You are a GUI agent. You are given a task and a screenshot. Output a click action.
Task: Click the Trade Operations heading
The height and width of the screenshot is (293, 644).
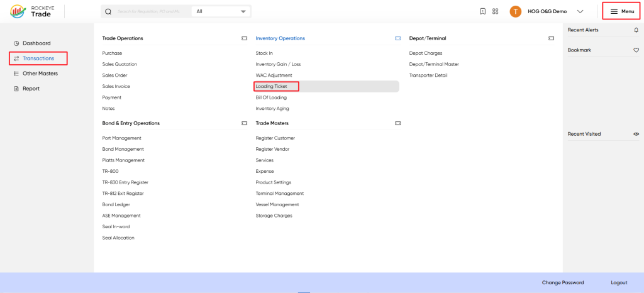pyautogui.click(x=123, y=38)
